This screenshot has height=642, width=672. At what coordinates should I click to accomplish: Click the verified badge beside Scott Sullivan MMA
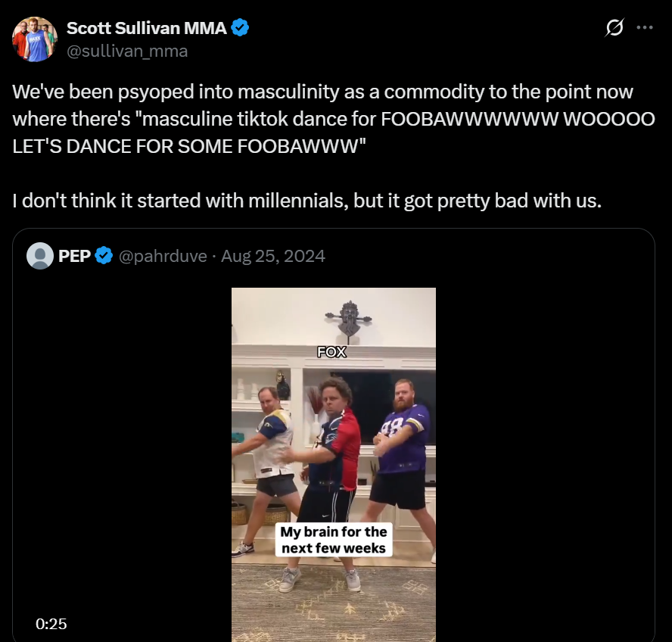click(241, 29)
